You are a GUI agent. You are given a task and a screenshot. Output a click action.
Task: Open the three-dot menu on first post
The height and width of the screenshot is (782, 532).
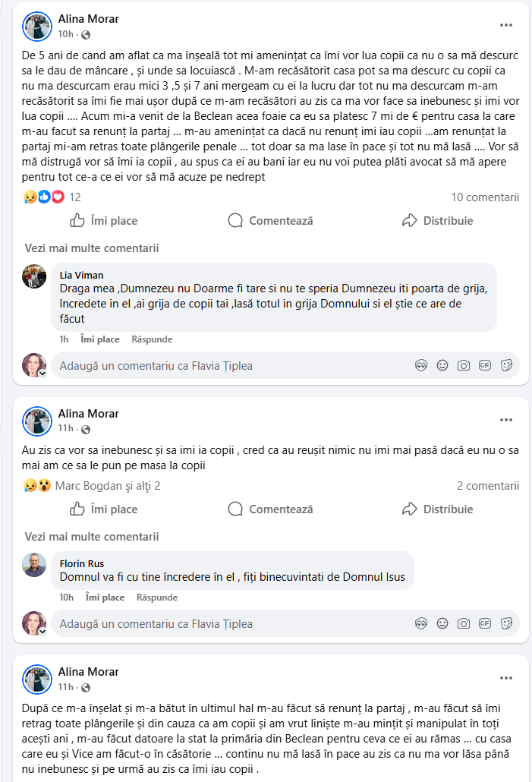click(x=506, y=25)
